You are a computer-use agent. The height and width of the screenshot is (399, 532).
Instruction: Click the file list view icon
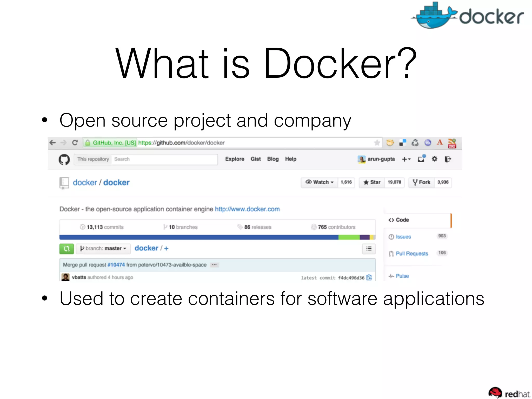(x=369, y=249)
